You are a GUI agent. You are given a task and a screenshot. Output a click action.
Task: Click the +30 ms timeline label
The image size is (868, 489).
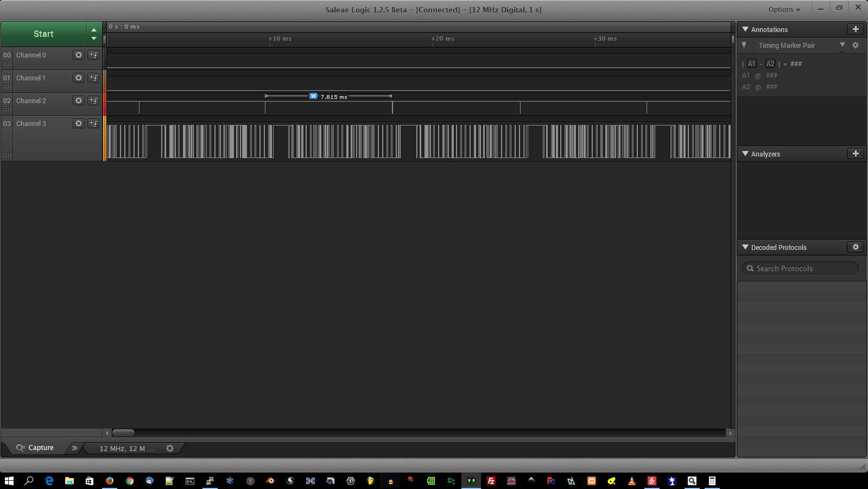[x=605, y=39]
